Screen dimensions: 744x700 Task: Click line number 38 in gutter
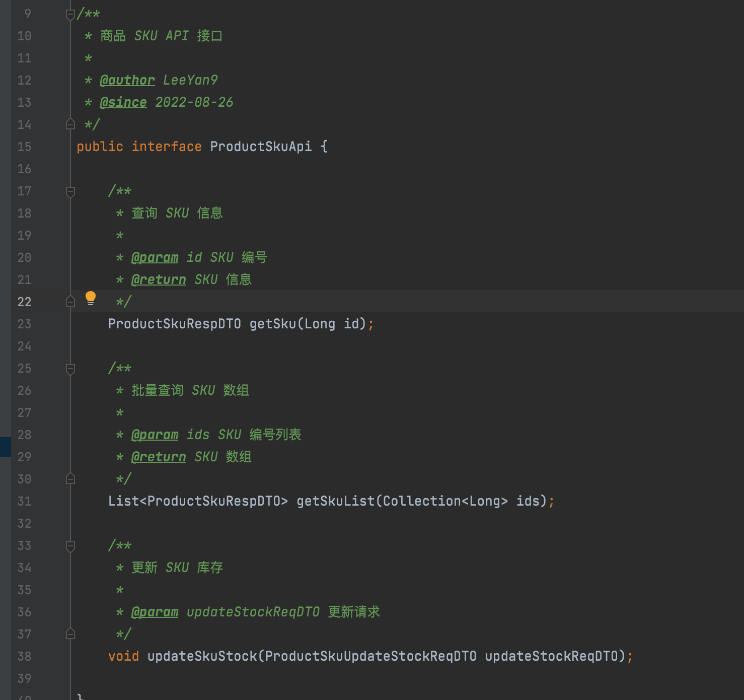click(24, 656)
